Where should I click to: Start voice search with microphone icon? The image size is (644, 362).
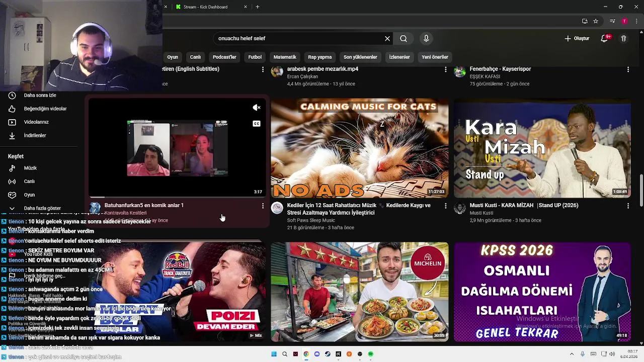(426, 38)
